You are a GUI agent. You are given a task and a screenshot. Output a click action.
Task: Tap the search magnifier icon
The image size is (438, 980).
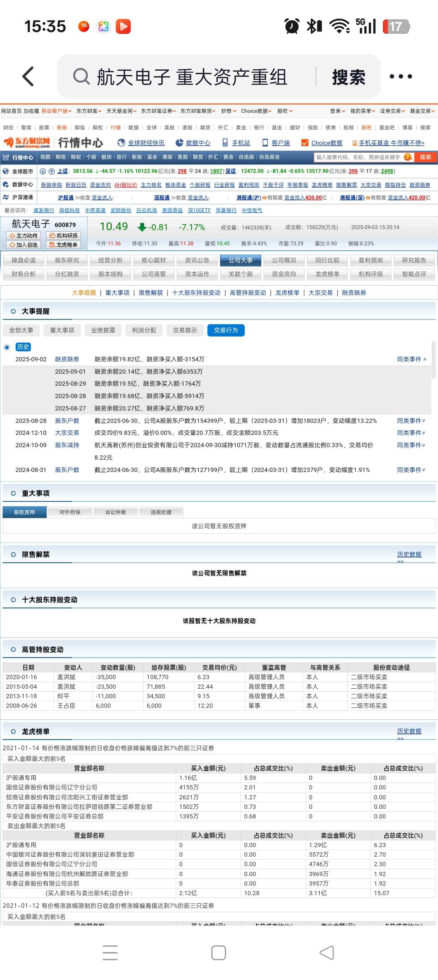(81, 76)
